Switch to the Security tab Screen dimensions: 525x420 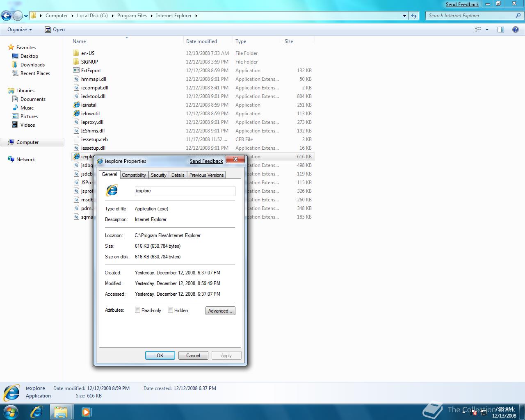pyautogui.click(x=158, y=175)
